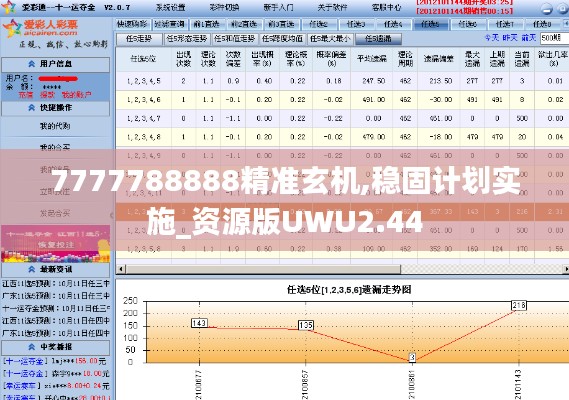Select the highlighted 任选5 tab
Image resolution: width=569 pixels, height=400 pixels.
point(431,24)
